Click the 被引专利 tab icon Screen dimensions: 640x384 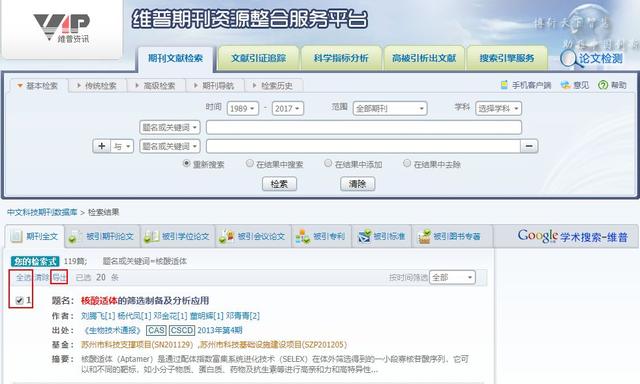click(303, 237)
